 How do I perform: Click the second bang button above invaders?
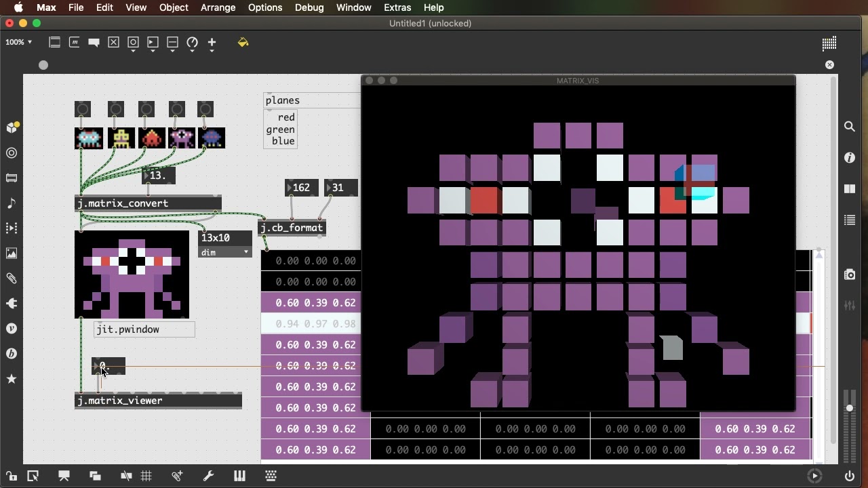tap(116, 109)
